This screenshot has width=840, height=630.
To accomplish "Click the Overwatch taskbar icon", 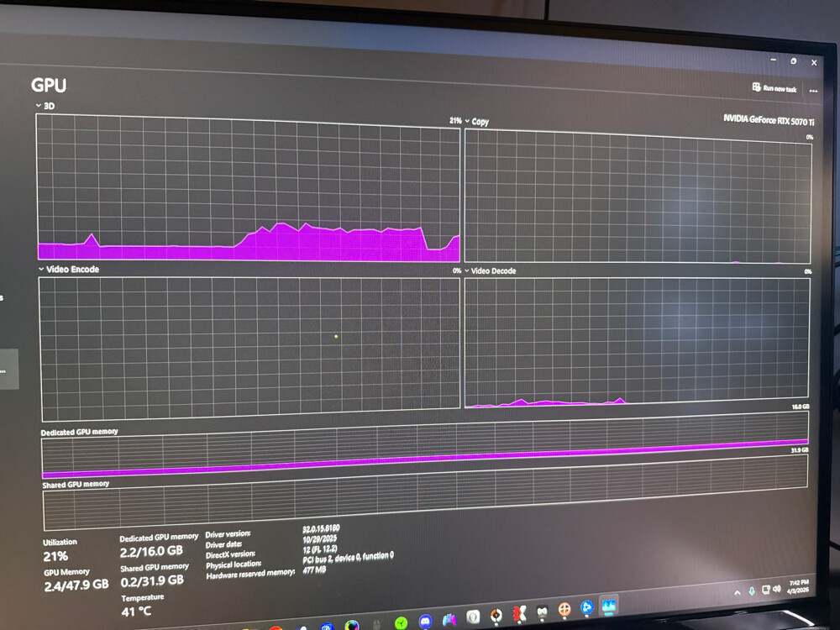I will click(496, 616).
